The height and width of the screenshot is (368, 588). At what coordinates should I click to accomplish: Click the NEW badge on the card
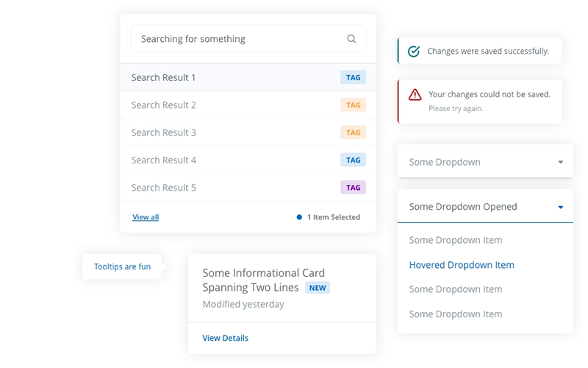(x=318, y=288)
